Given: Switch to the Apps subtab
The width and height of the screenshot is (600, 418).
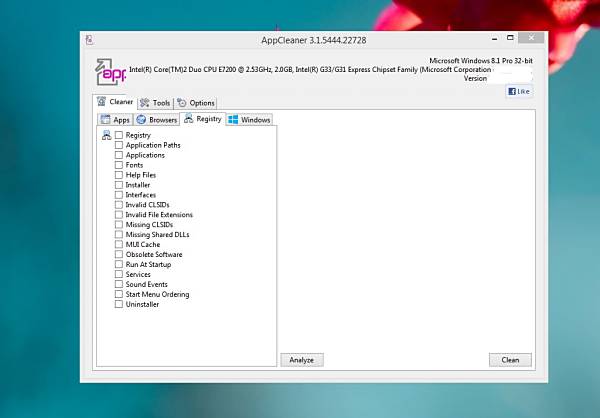Looking at the screenshot, I should click(x=115, y=119).
